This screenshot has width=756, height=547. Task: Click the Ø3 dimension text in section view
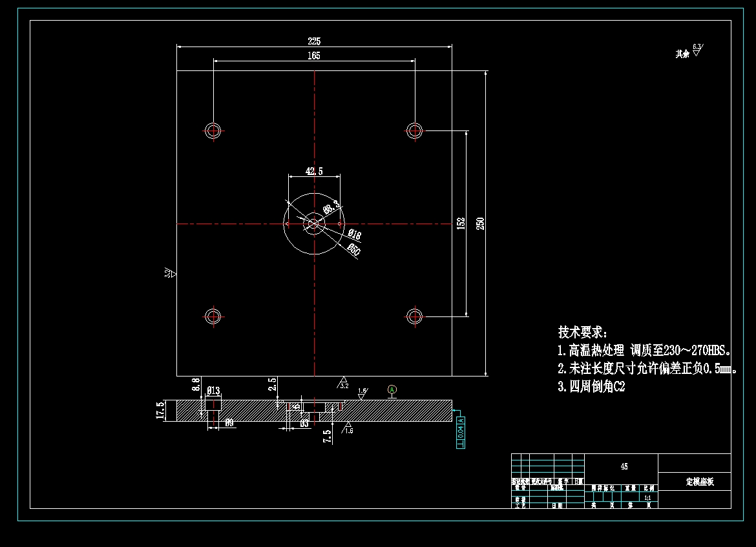pyautogui.click(x=304, y=424)
